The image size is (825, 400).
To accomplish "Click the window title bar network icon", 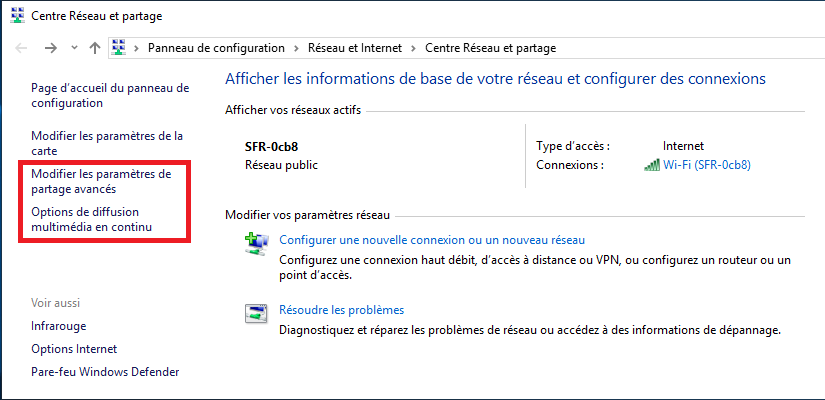I will (14, 16).
